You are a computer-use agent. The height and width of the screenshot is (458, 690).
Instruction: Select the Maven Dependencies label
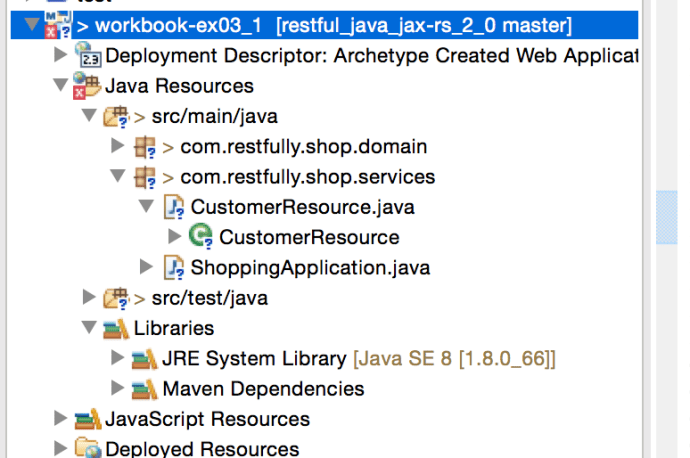pos(263,388)
